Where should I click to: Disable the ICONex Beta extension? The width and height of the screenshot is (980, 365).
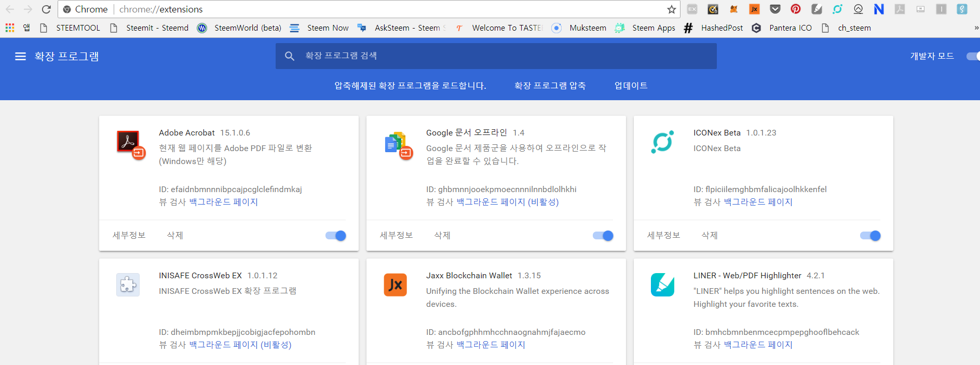click(x=870, y=236)
